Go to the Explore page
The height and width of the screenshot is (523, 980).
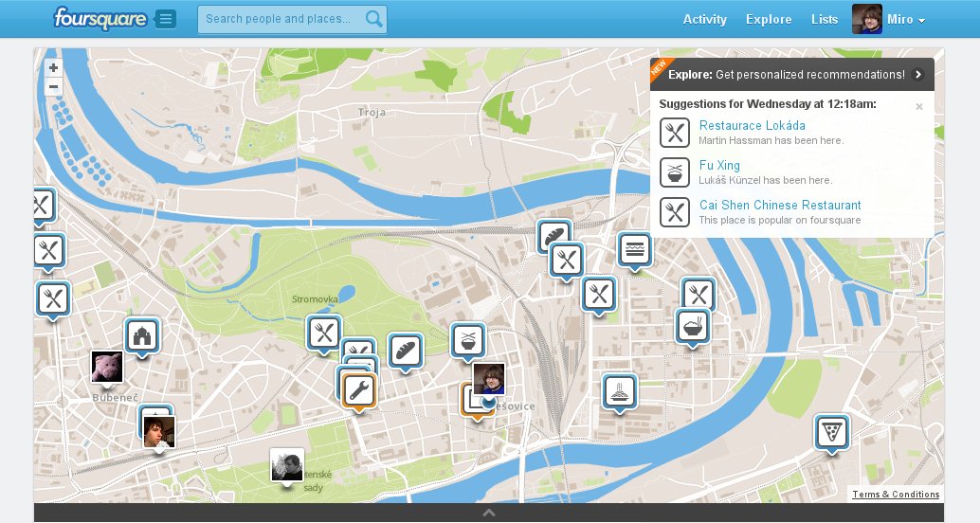click(768, 19)
